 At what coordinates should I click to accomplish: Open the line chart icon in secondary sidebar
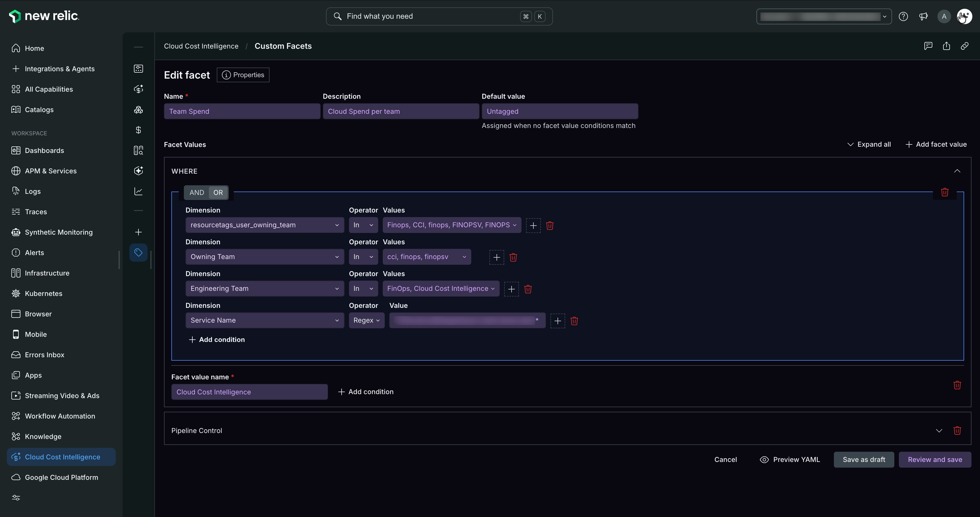point(138,191)
